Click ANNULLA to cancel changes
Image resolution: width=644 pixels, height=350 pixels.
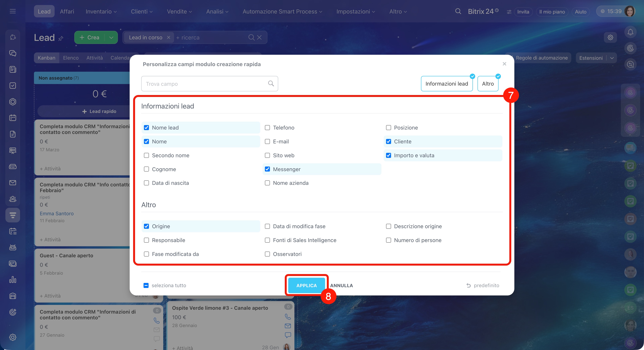coord(341,285)
